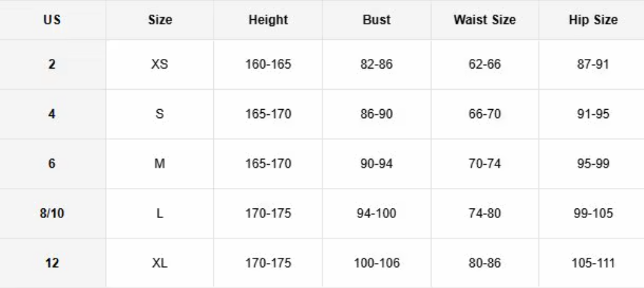Select the M size cell
The height and width of the screenshot is (288, 644).
click(x=160, y=164)
